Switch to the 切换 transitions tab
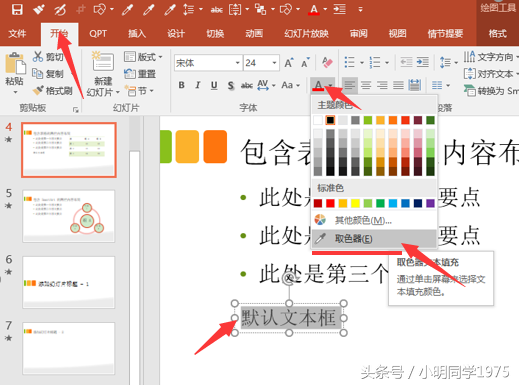This screenshot has height=385, width=519. (x=215, y=34)
